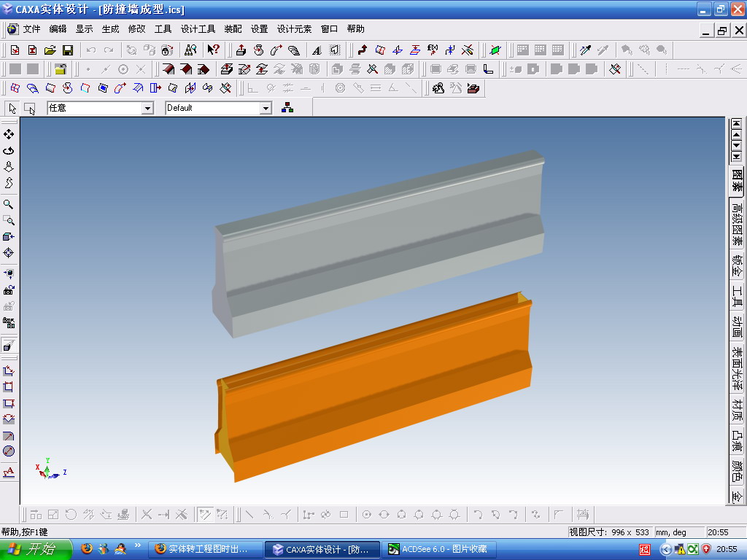This screenshot has width=747, height=560.
Task: Click the Firefox quick launch icon
Action: (87, 549)
